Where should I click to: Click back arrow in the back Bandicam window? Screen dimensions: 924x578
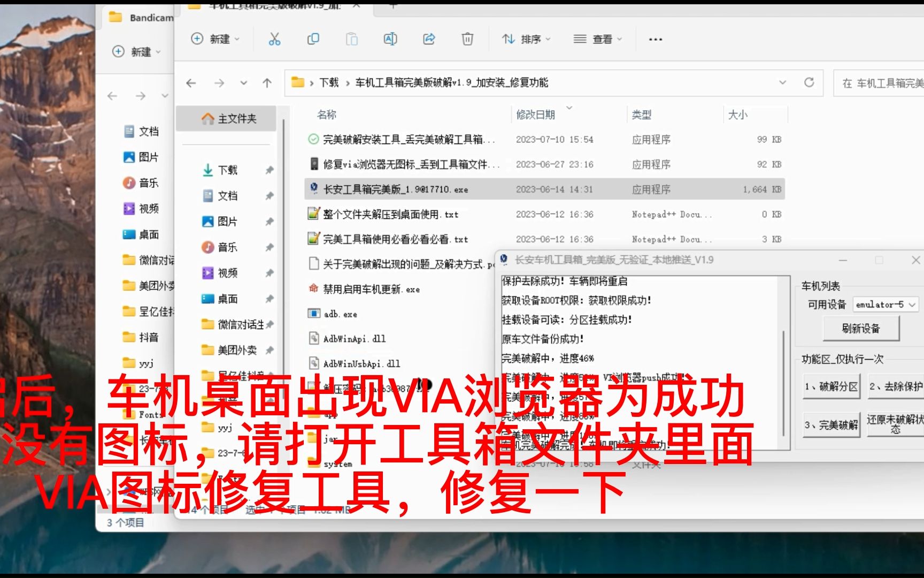click(112, 96)
